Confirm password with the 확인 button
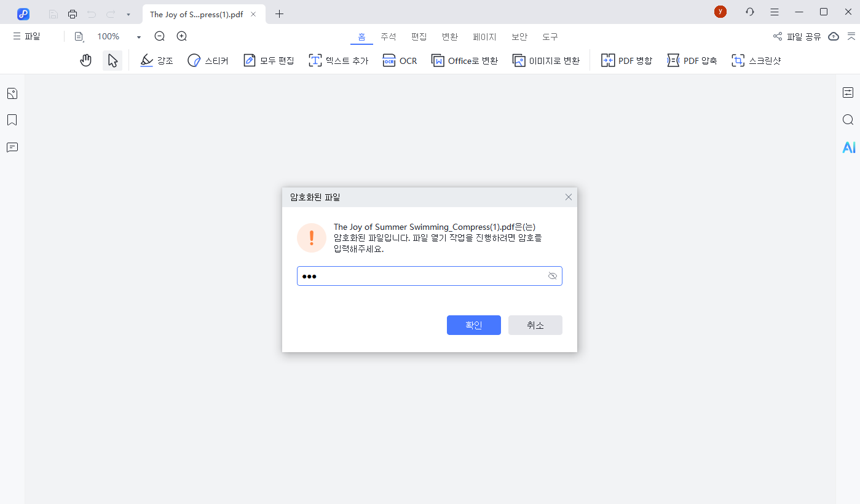 pos(473,325)
